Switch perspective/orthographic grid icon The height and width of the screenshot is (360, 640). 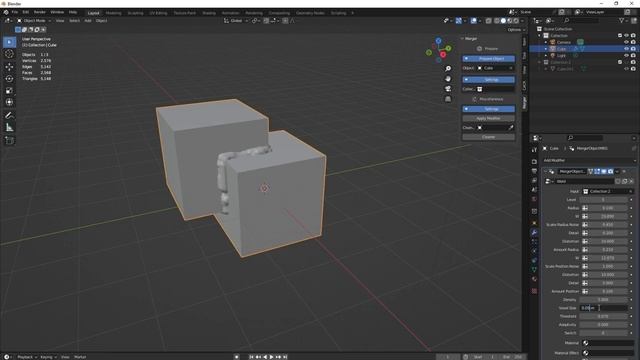click(x=448, y=99)
